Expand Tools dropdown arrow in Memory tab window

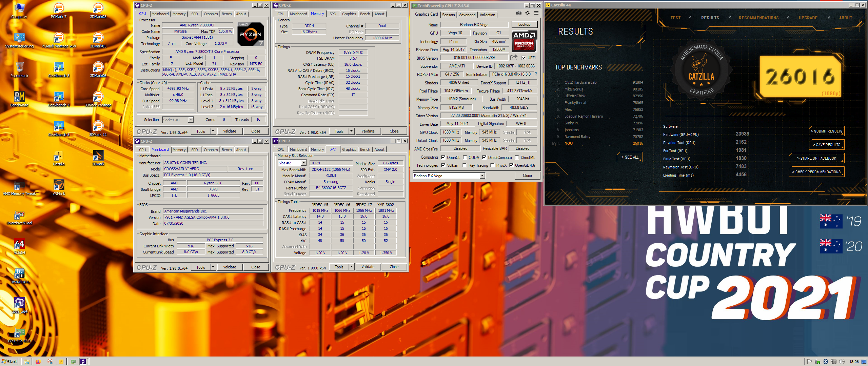351,131
